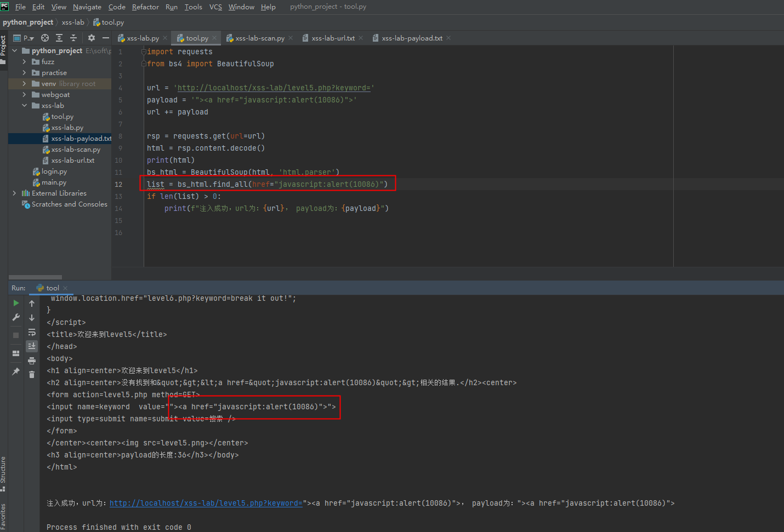Image resolution: width=784 pixels, height=532 pixels.
Task: Expand External Libraries node
Action: [x=15, y=193]
